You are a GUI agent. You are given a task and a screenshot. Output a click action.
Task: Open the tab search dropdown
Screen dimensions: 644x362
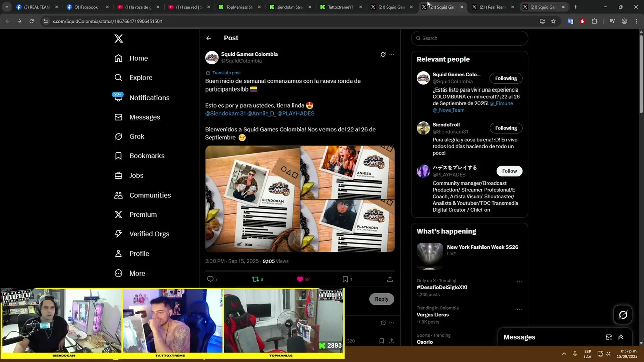(7, 7)
